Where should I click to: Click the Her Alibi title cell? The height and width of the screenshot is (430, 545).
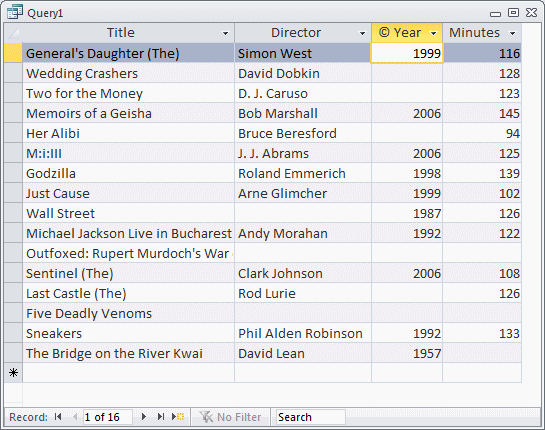coord(128,133)
